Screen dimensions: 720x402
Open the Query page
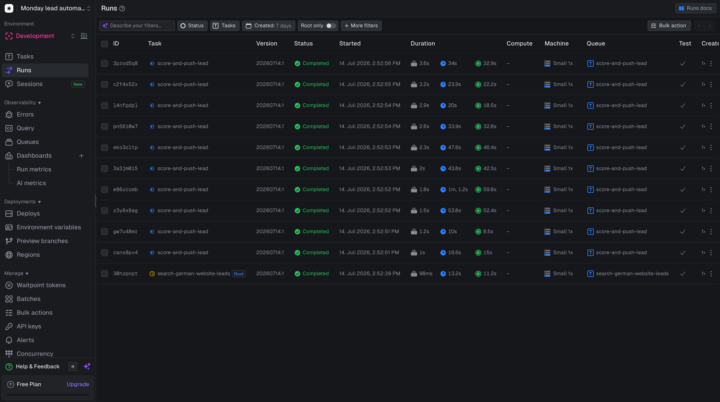click(x=45, y=128)
